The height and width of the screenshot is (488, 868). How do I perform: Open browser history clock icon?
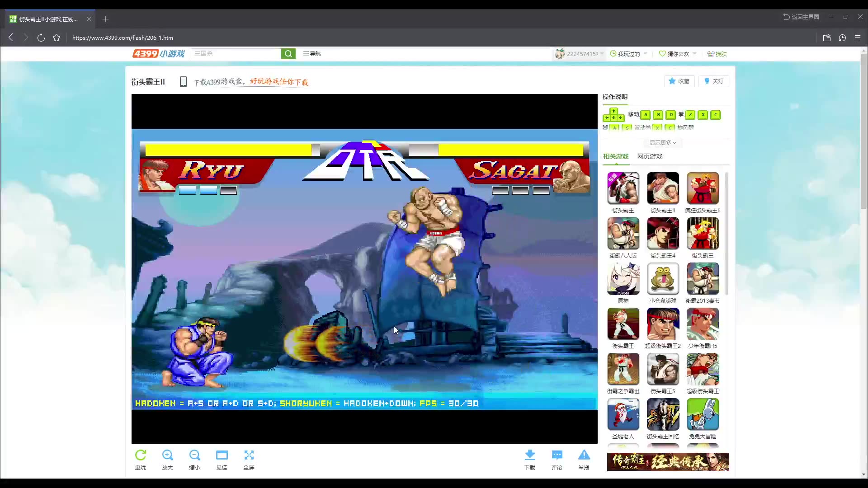click(842, 38)
